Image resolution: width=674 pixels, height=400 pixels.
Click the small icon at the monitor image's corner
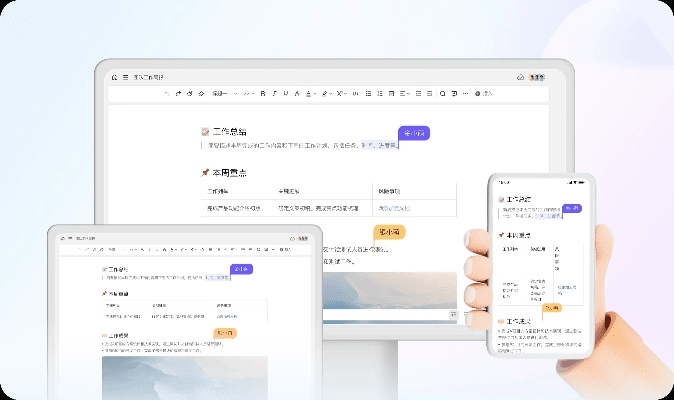[453, 315]
